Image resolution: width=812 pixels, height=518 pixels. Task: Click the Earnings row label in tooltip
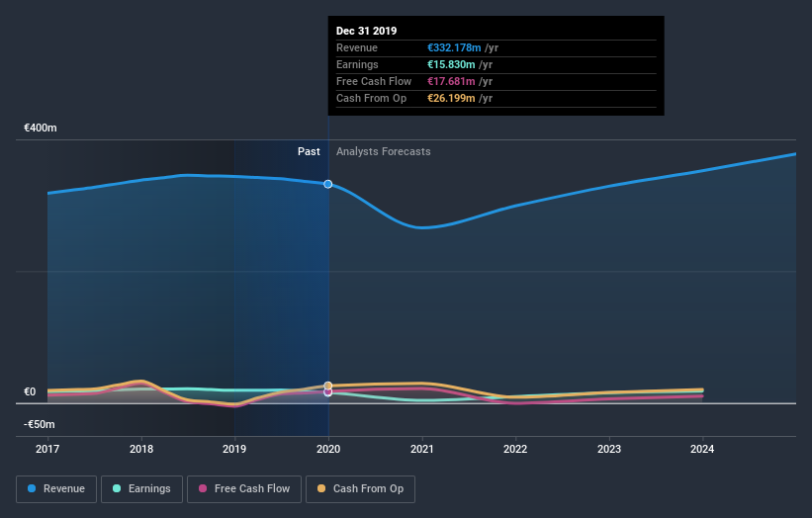point(357,64)
